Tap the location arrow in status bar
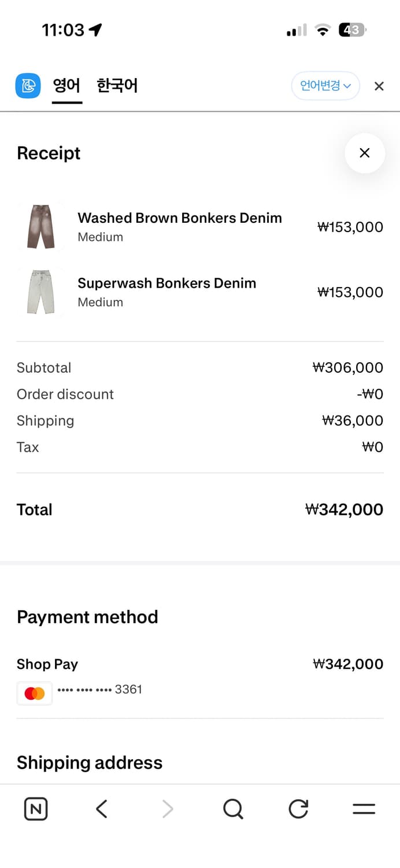Screen dimensions: 400x868 (95, 30)
